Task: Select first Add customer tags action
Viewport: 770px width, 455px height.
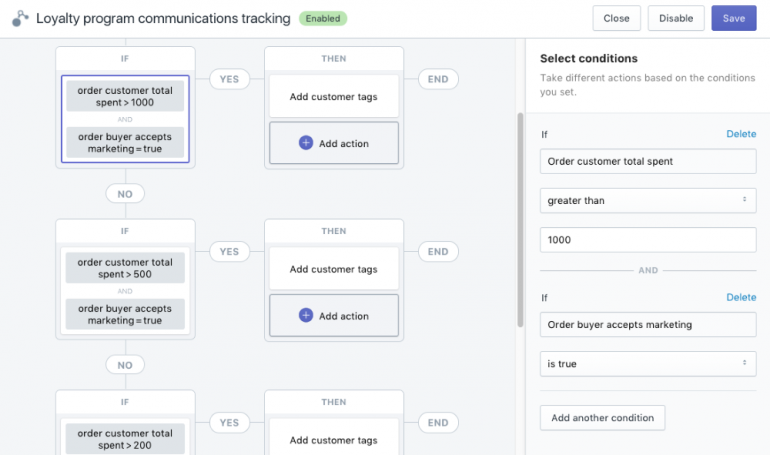Action: tap(333, 96)
